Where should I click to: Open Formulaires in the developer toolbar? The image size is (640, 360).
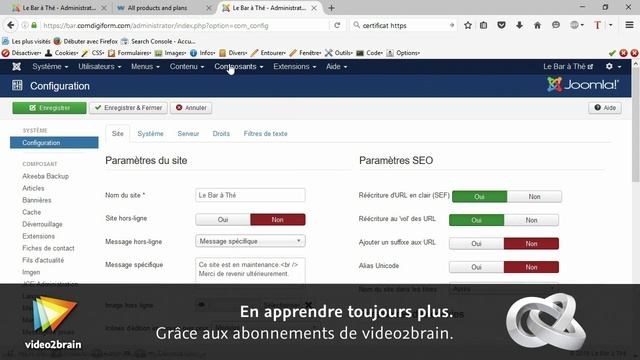[130, 53]
